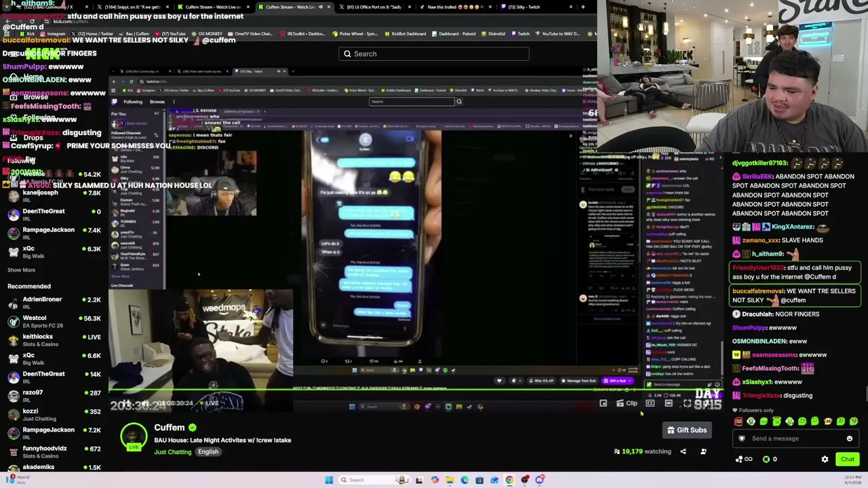Image resolution: width=868 pixels, height=488 pixels.
Task: Share the Cuffem stream
Action: 683,451
